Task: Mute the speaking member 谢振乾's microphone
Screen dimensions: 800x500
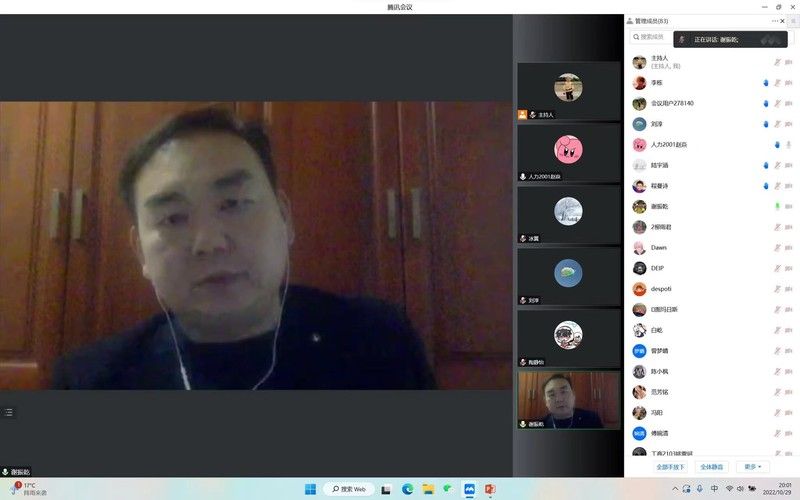Action: coord(777,206)
